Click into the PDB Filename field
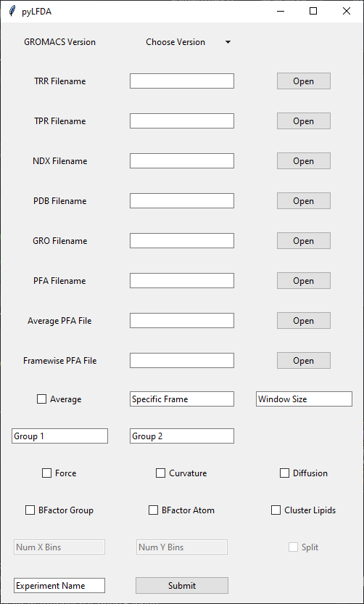The image size is (364, 604). [182, 200]
